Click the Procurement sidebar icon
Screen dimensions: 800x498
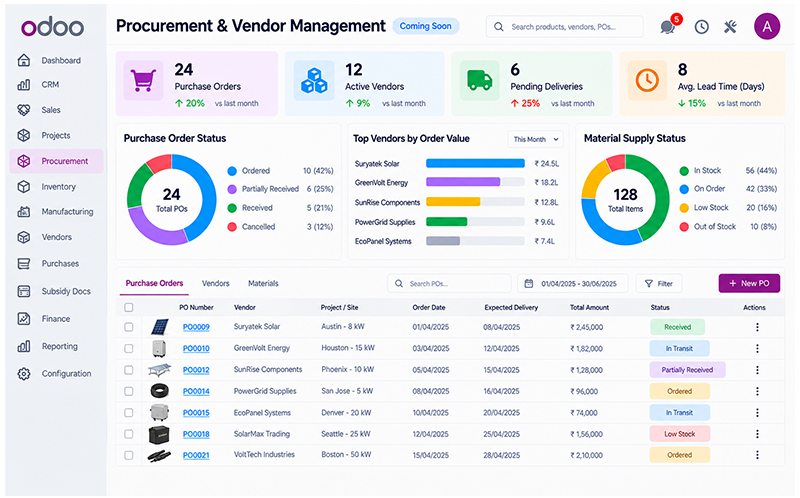pos(23,161)
